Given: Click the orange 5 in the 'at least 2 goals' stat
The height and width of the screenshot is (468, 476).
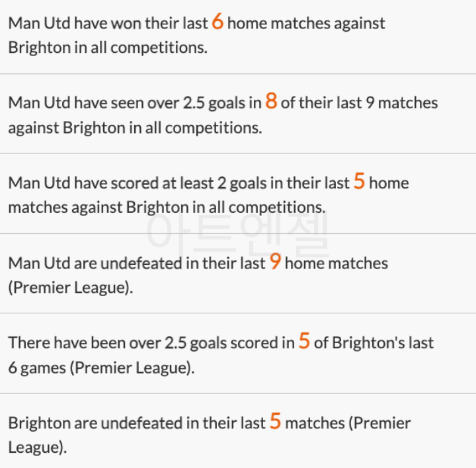Looking at the screenshot, I should [x=359, y=182].
